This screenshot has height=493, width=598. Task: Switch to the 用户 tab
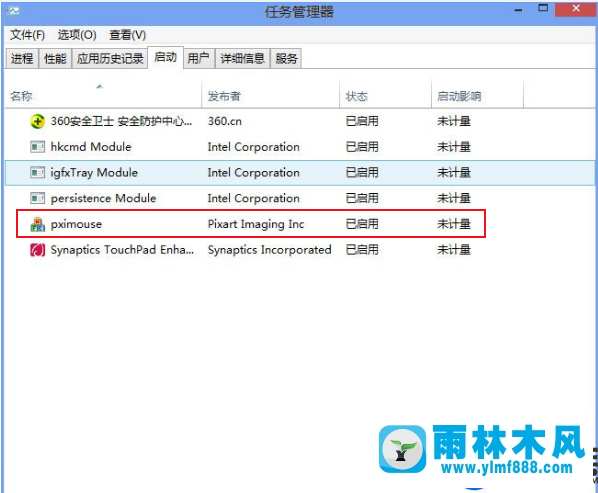[199, 59]
